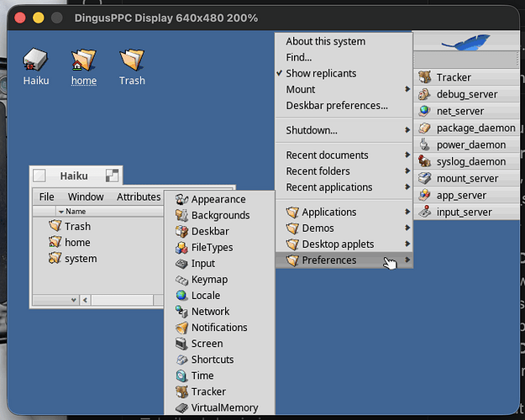Expand the Recent applications submenu

[x=344, y=186]
